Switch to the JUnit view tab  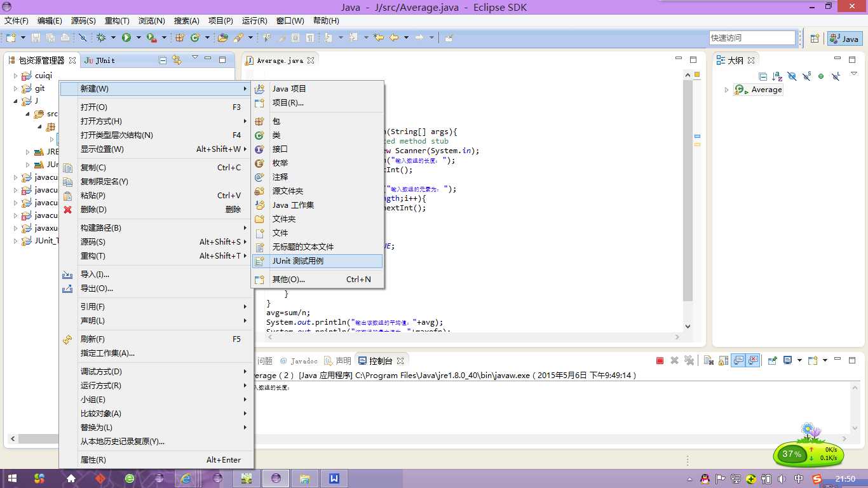(100, 60)
